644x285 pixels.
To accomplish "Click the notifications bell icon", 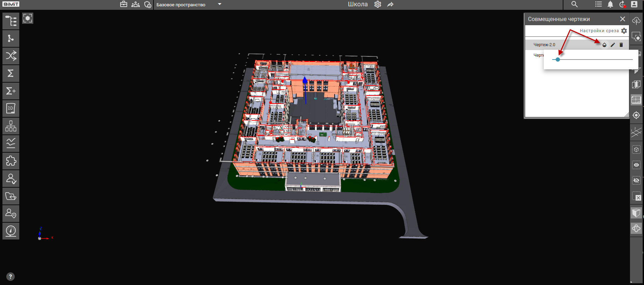I will coord(610,5).
